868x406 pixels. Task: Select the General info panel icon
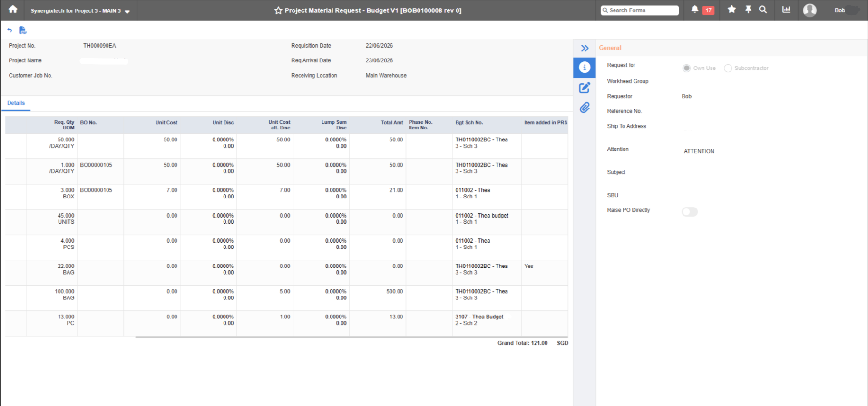[585, 68]
